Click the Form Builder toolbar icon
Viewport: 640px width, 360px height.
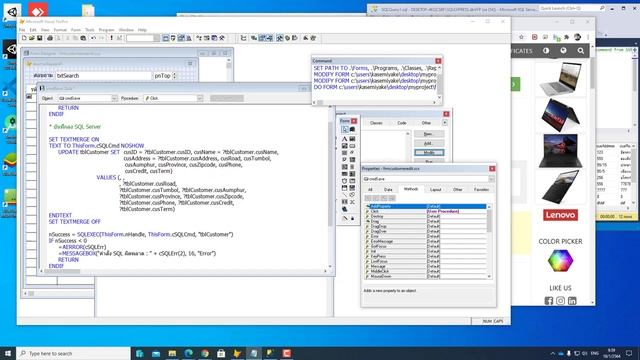[x=305, y=38]
